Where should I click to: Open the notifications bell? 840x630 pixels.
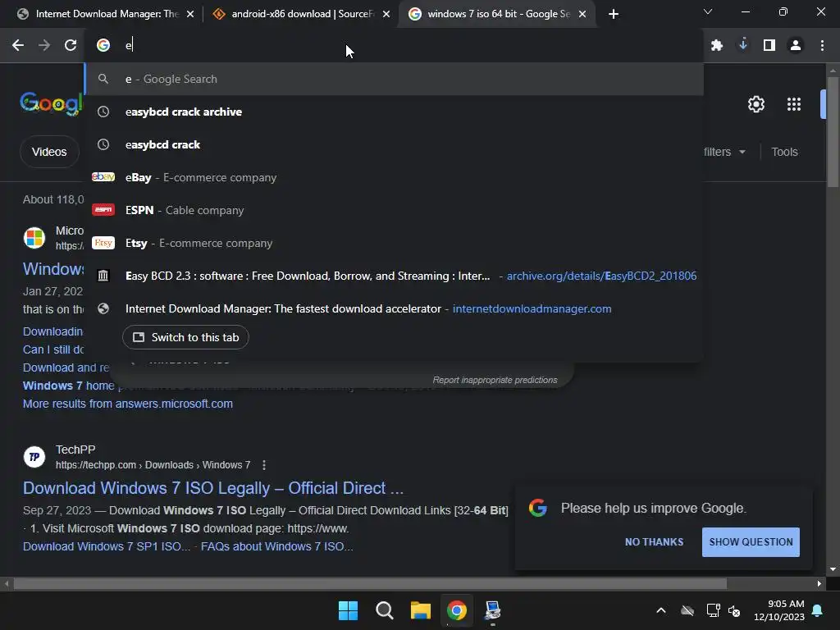pyautogui.click(x=818, y=610)
